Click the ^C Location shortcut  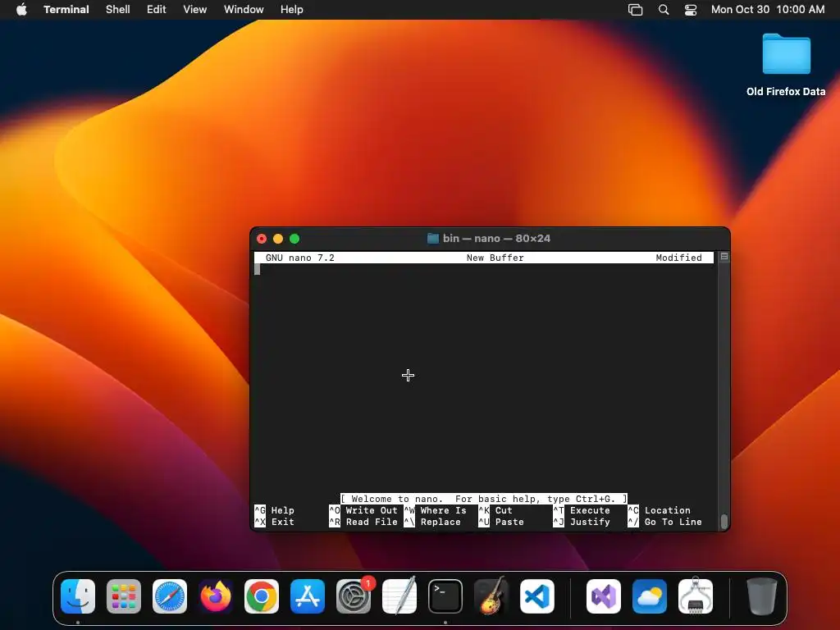point(660,510)
